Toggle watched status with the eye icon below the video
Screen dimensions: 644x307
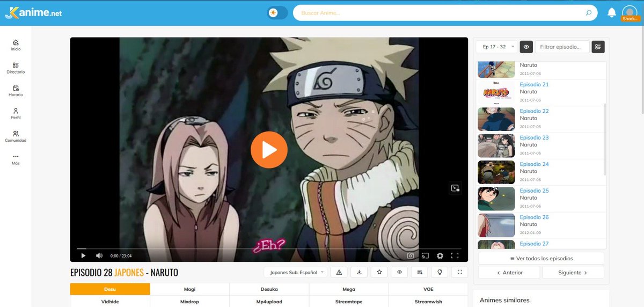(x=399, y=272)
